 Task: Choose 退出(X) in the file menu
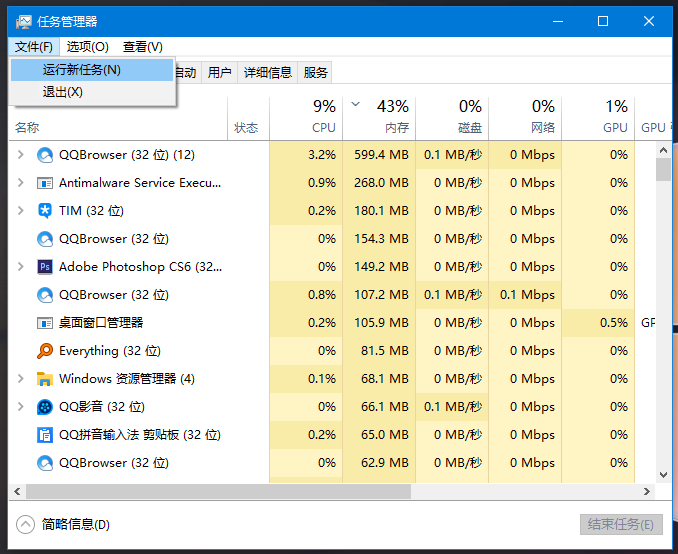point(63,92)
